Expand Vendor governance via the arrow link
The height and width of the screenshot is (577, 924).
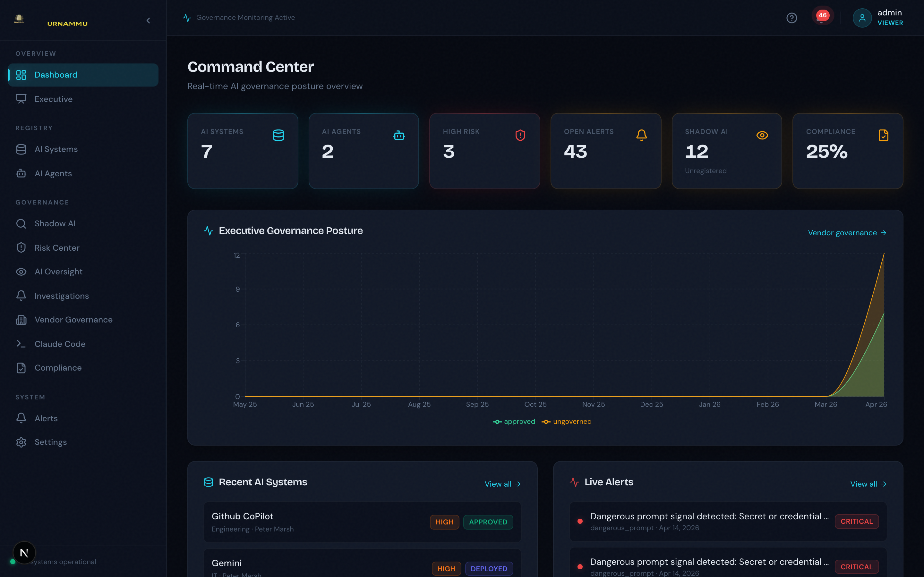pos(847,232)
